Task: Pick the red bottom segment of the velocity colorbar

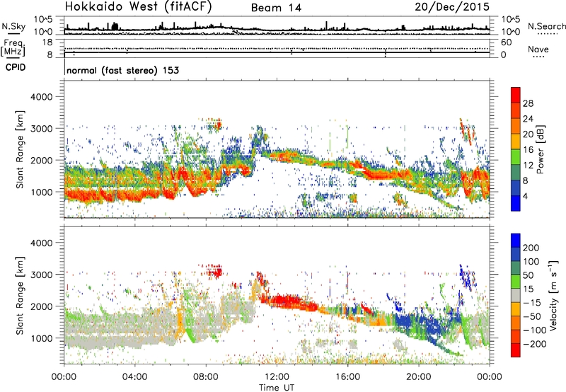Action: pos(516,350)
